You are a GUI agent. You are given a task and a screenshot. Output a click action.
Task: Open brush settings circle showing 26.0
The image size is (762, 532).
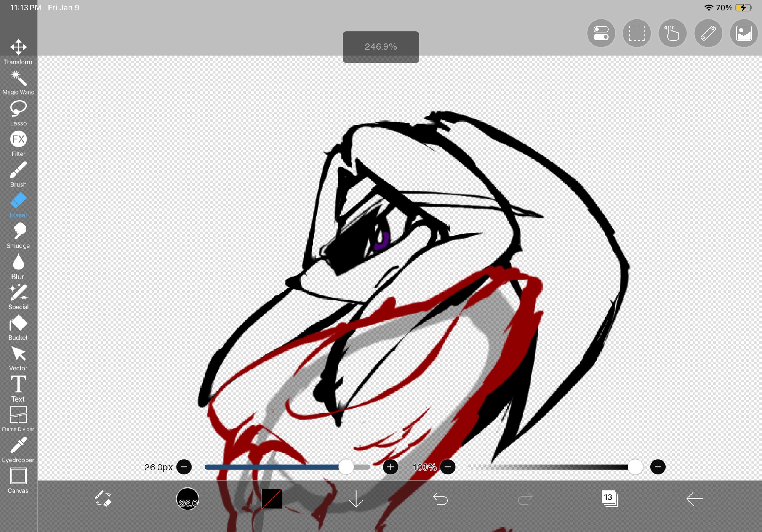(x=187, y=498)
